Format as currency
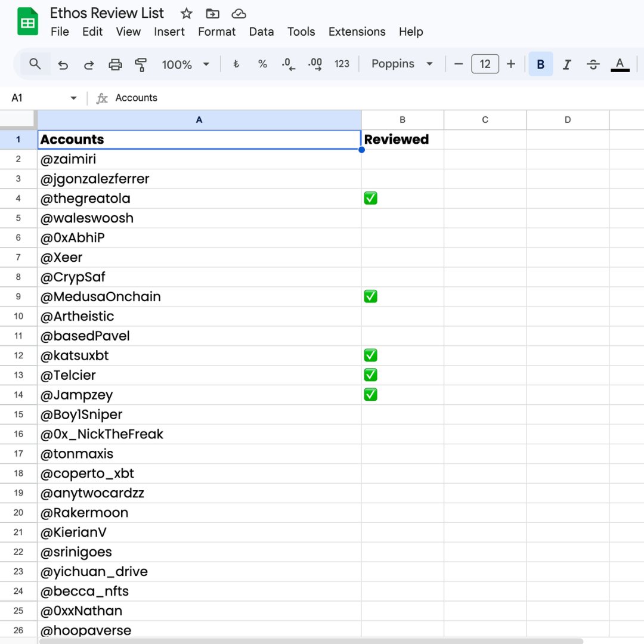 click(x=236, y=64)
